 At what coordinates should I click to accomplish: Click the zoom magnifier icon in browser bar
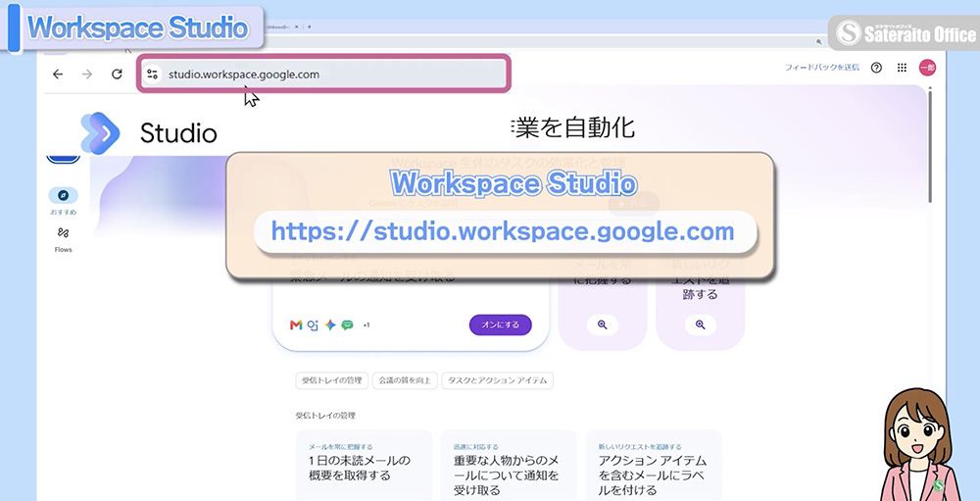click(x=818, y=42)
